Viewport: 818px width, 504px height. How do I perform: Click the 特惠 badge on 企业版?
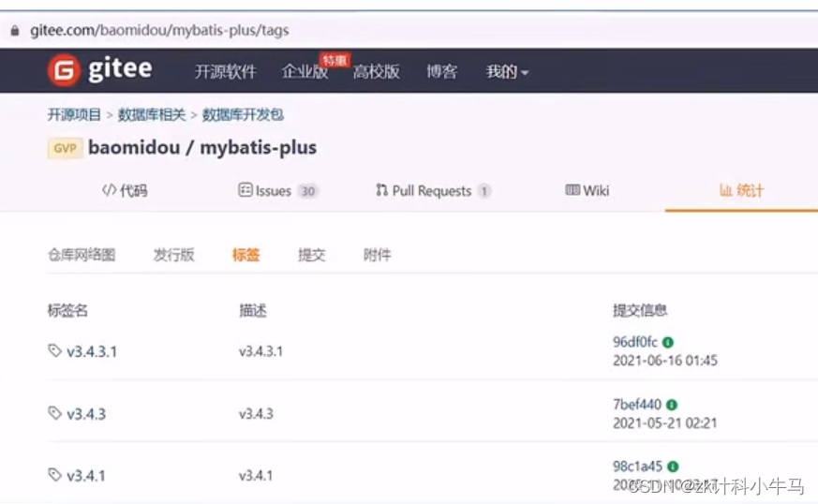[335, 61]
